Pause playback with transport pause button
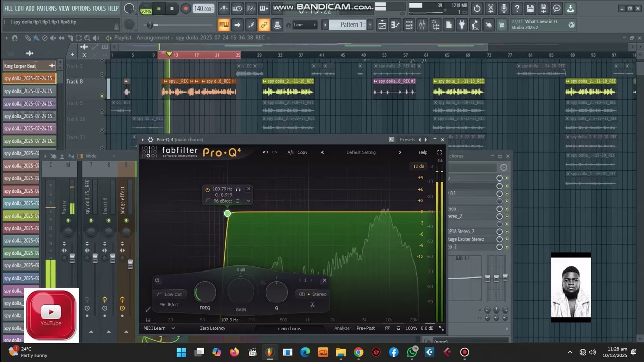This screenshot has width=644, height=362. coord(159,9)
